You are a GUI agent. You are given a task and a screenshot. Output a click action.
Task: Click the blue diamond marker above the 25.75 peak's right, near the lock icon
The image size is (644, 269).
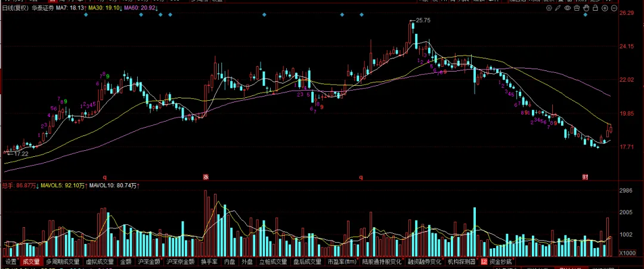(586, 15)
